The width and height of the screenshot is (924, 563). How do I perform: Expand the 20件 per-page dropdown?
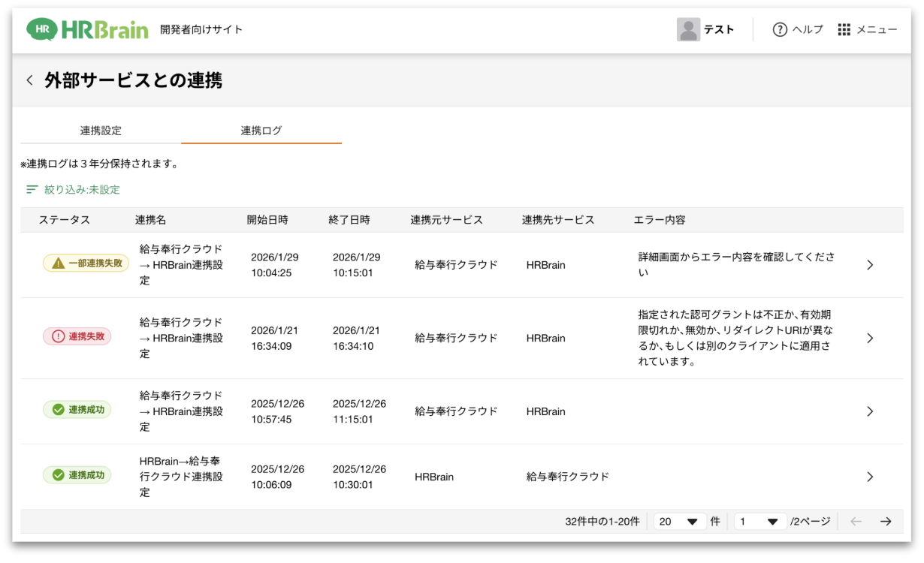(x=680, y=522)
